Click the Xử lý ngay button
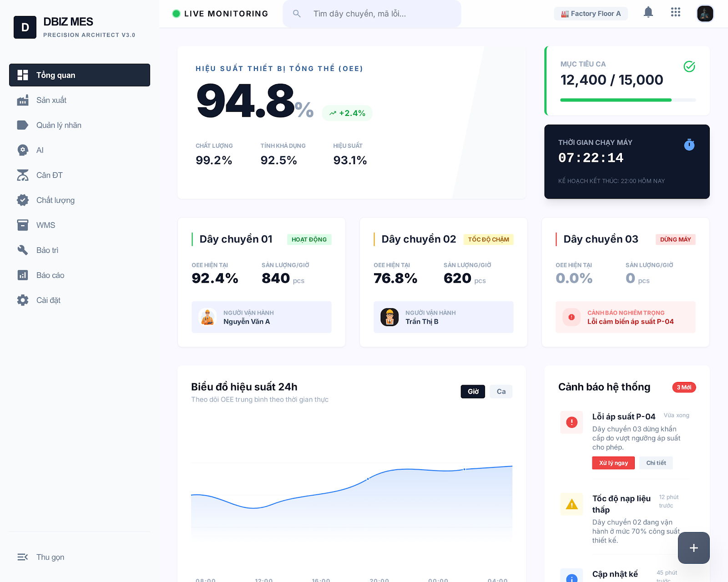The image size is (728, 582). click(613, 463)
